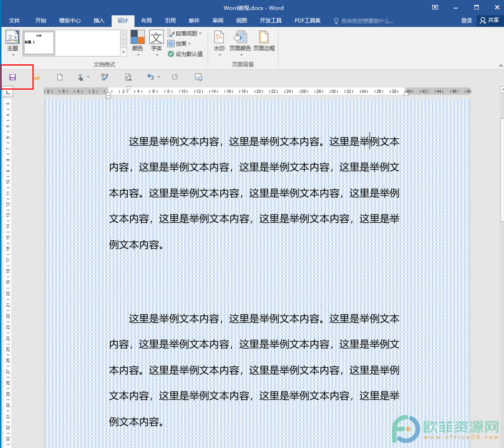Switch to the 开始 (Home) tab
Viewport: 504px width, 448px height.
pos(40,21)
